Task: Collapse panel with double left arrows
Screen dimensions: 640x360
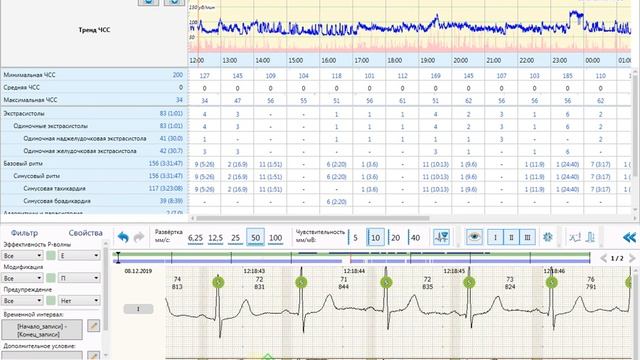Action: [629, 237]
